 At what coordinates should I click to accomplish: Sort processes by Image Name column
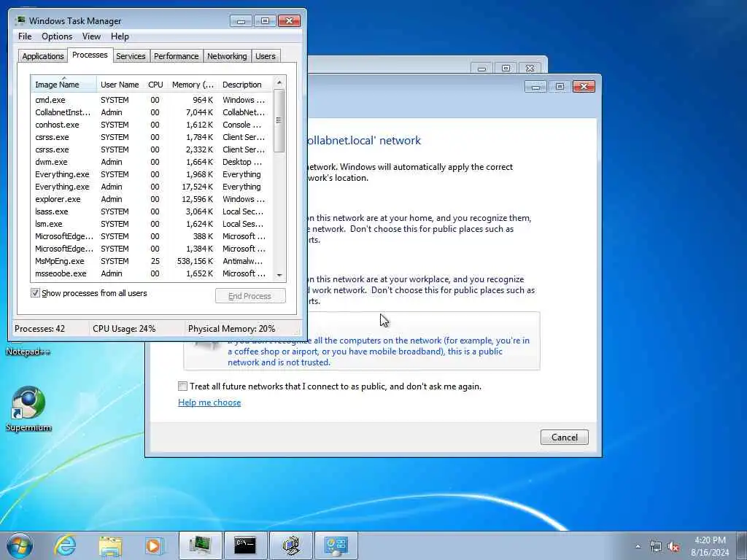64,85
